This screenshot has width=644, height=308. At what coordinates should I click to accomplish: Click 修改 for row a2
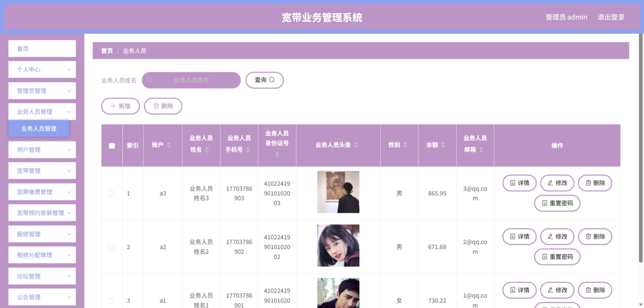(557, 236)
